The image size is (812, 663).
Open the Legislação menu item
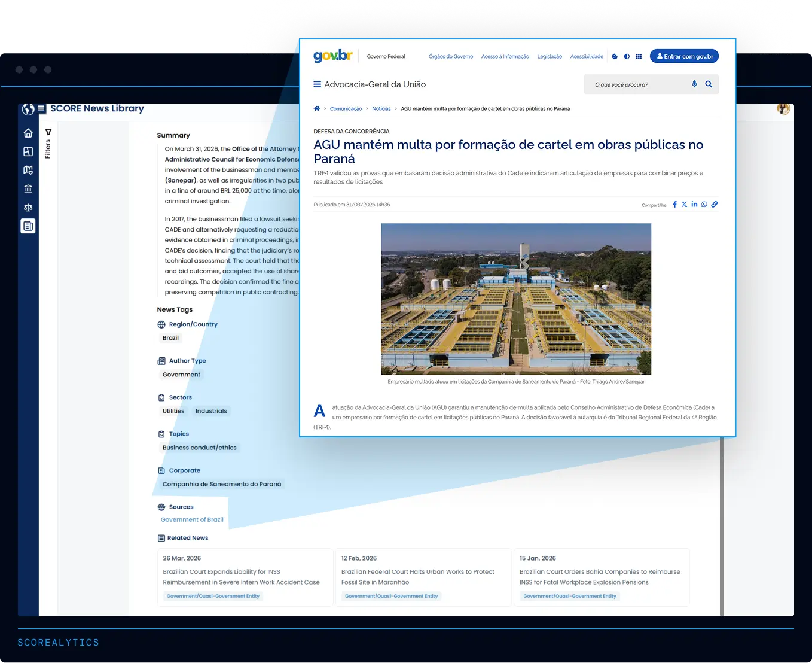click(x=550, y=57)
